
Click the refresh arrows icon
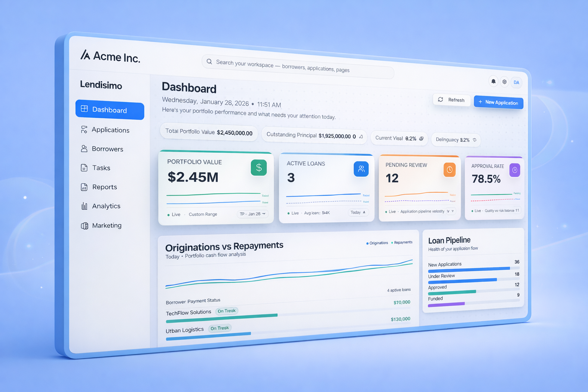click(441, 99)
